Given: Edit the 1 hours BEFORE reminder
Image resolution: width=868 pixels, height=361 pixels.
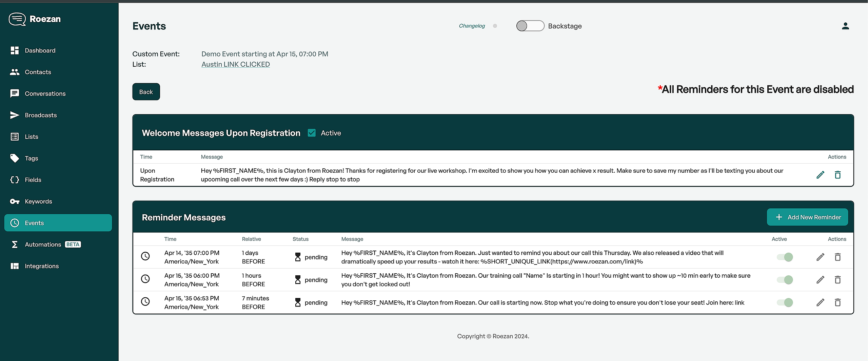Looking at the screenshot, I should 820,280.
